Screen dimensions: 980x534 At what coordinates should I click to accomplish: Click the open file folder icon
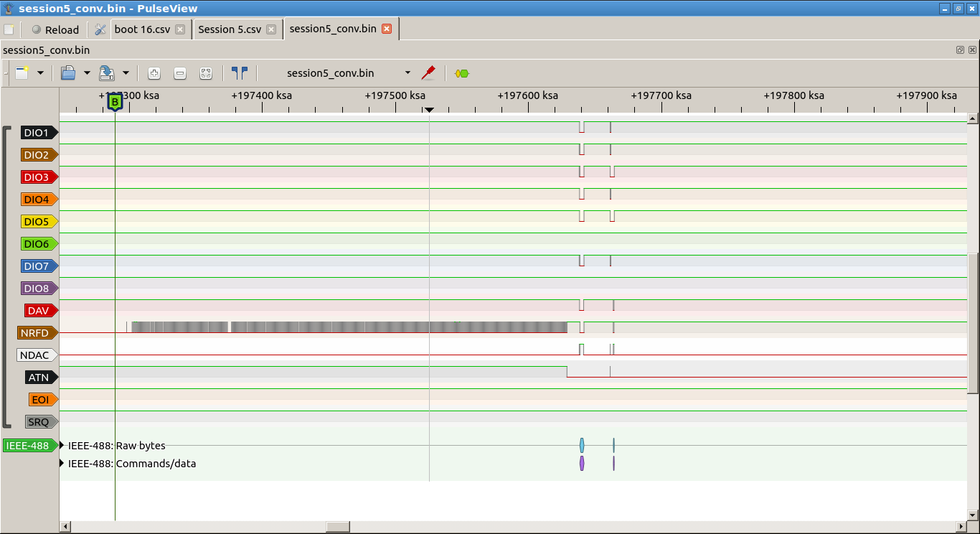pyautogui.click(x=68, y=73)
